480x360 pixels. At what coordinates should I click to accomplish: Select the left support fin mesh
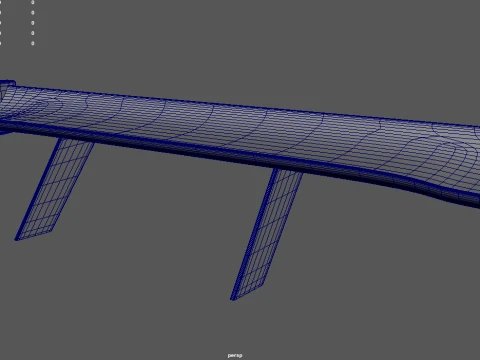point(54,188)
